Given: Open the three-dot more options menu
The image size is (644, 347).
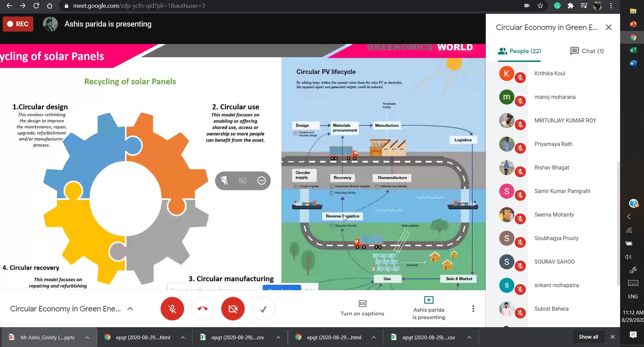Looking at the screenshot, I should 473,309.
